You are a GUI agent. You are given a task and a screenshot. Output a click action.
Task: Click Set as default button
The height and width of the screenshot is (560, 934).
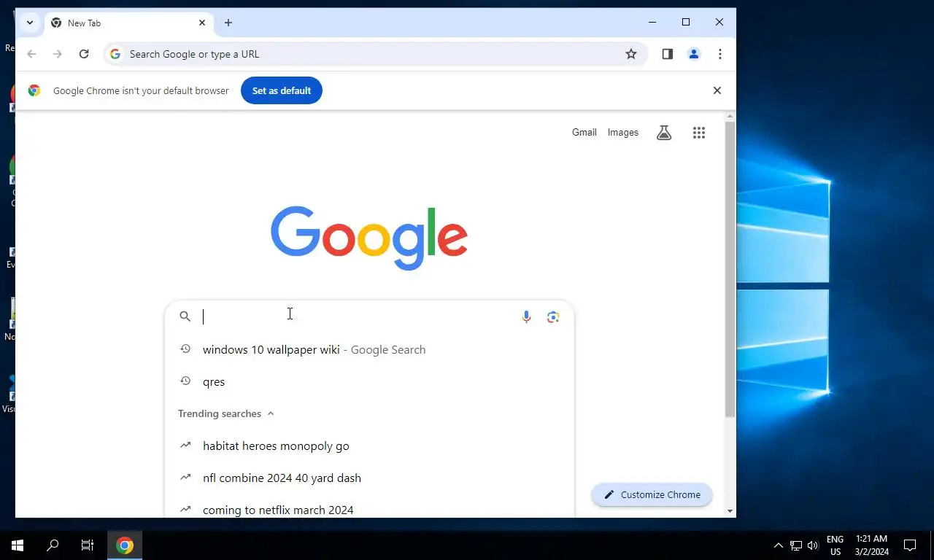pos(282,90)
